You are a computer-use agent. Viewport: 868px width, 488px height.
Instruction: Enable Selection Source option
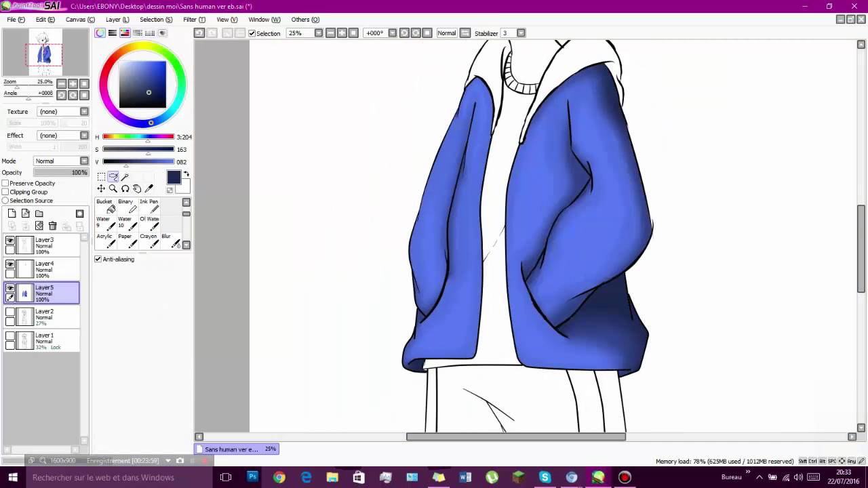click(x=5, y=201)
